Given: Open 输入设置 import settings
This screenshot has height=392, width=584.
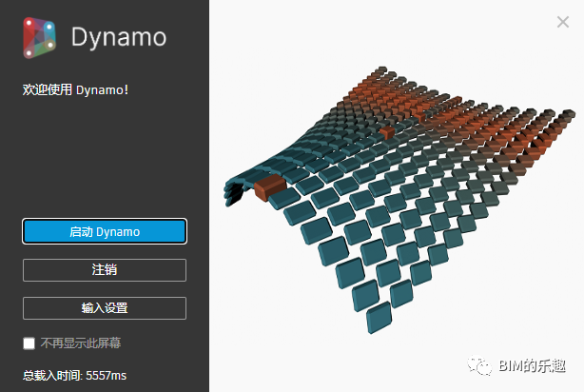Looking at the screenshot, I should tap(105, 308).
